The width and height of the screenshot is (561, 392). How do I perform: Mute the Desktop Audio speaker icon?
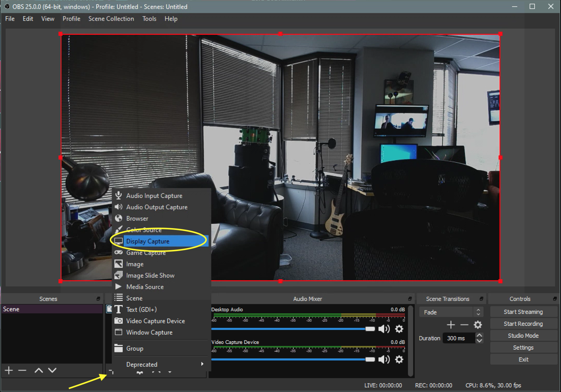click(384, 329)
